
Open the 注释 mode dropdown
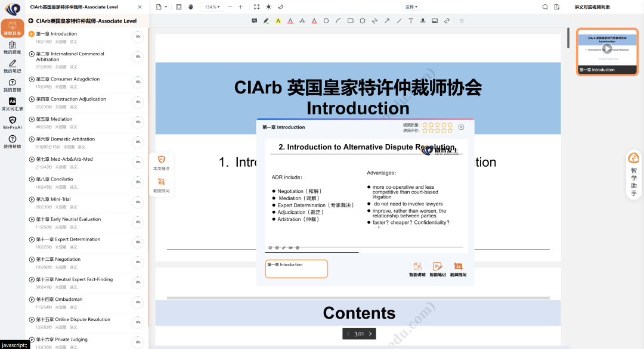click(411, 7)
